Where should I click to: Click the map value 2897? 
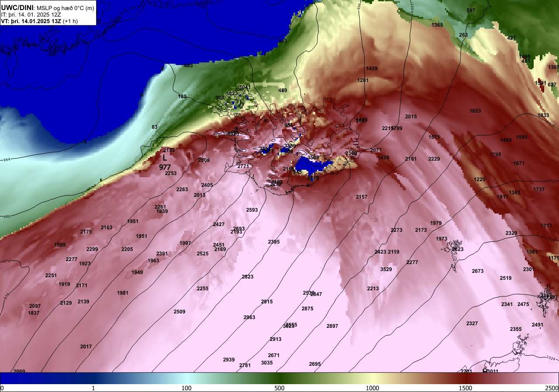(332, 326)
